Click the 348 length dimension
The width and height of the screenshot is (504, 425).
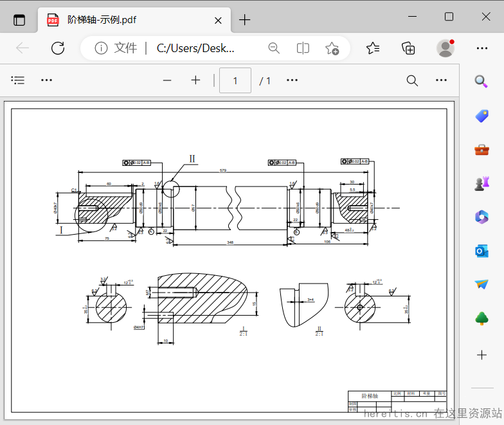(230, 242)
